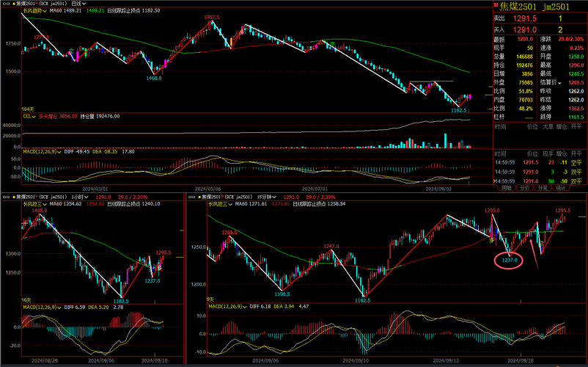The width and height of the screenshot is (588, 367).
Task: Select the 统计 tab
Action: click(x=561, y=188)
